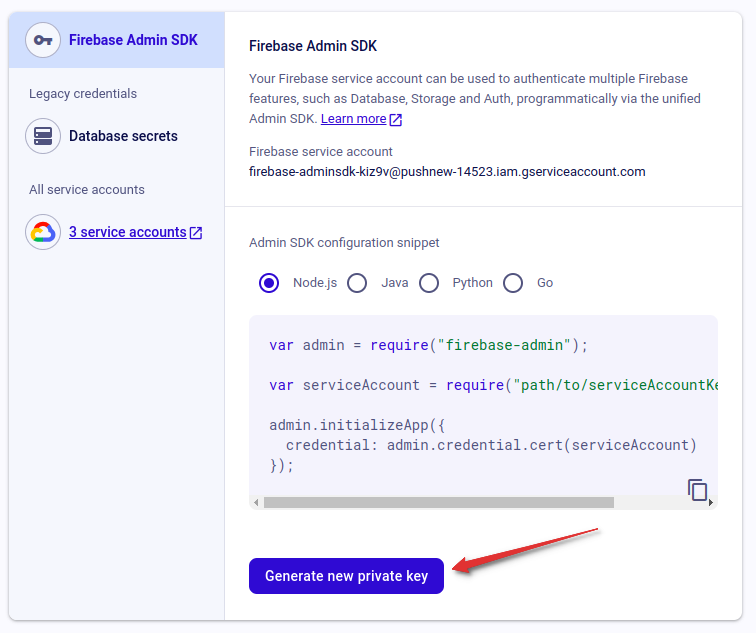This screenshot has width=756, height=633.
Task: Select the Java radio button
Action: pos(357,283)
